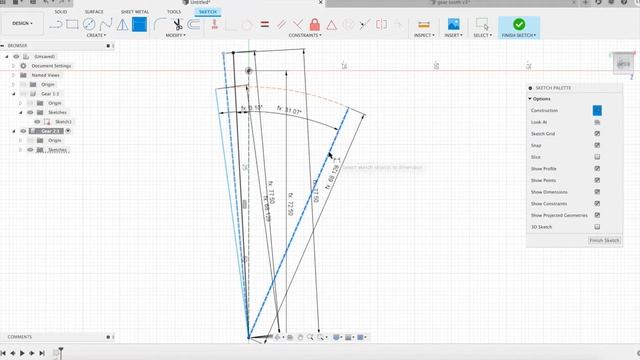
Task: Toggle the Show Constraints checkbox
Action: point(597,203)
